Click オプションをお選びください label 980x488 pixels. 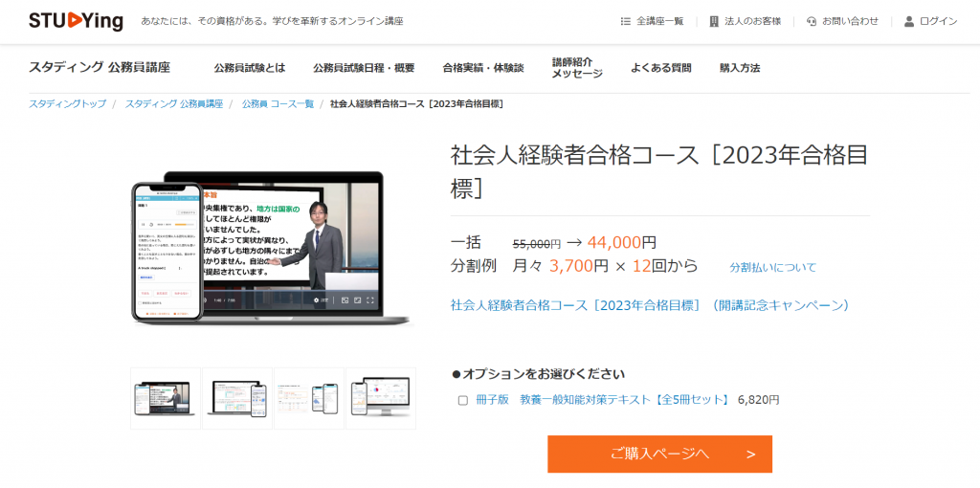pyautogui.click(x=538, y=374)
